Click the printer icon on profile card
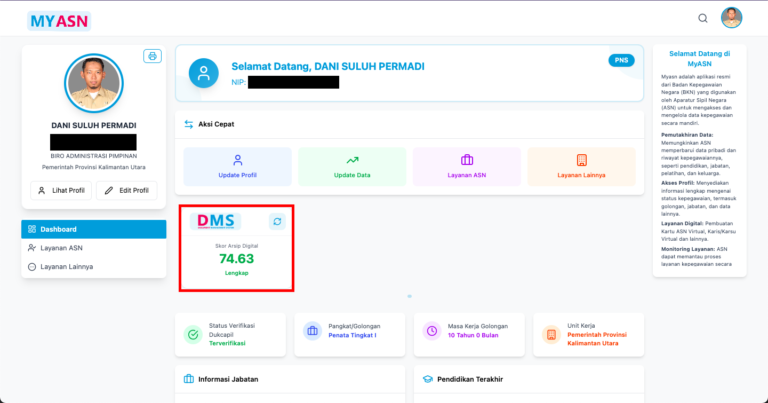The height and width of the screenshot is (403, 768). click(x=152, y=56)
